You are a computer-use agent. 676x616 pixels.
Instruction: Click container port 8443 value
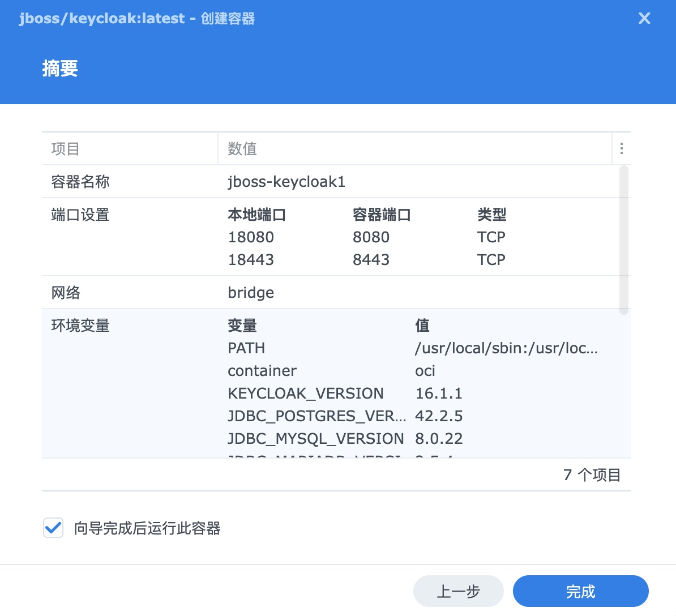(371, 259)
